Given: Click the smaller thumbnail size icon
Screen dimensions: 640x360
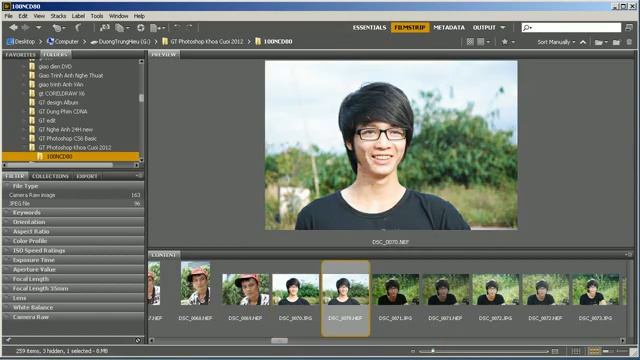Looking at the screenshot, I should coord(413,351).
